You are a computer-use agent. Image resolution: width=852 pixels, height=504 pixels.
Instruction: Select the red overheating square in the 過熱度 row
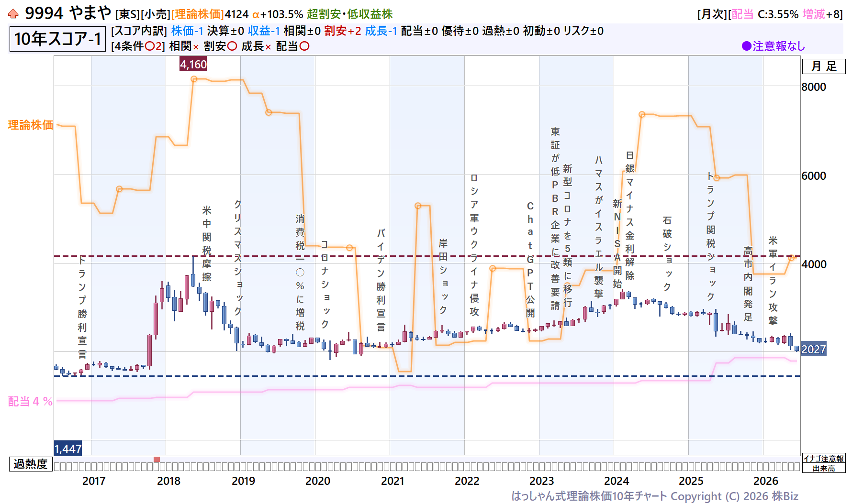(x=157, y=460)
